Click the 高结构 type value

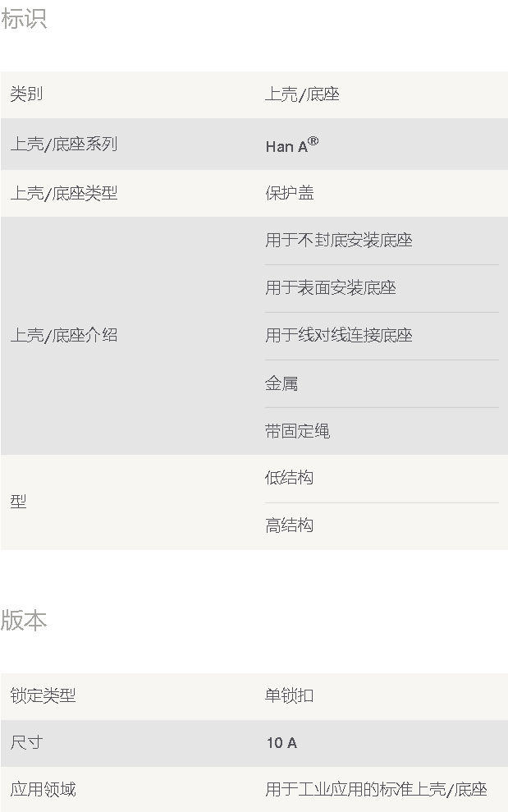[x=289, y=525]
